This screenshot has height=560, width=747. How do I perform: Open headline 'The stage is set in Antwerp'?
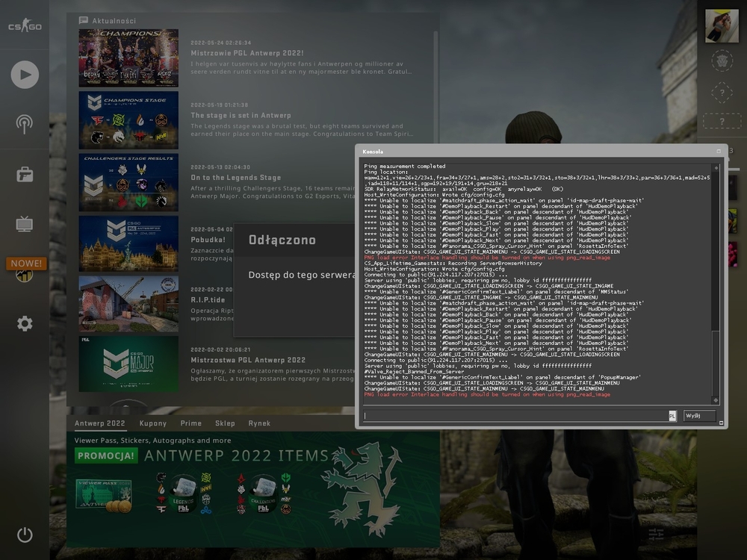241,116
